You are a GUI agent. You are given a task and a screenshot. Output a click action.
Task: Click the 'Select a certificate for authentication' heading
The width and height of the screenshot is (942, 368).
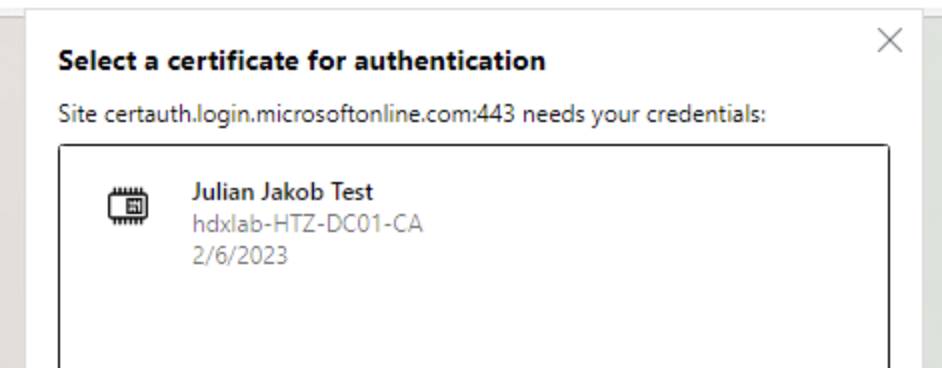(302, 61)
